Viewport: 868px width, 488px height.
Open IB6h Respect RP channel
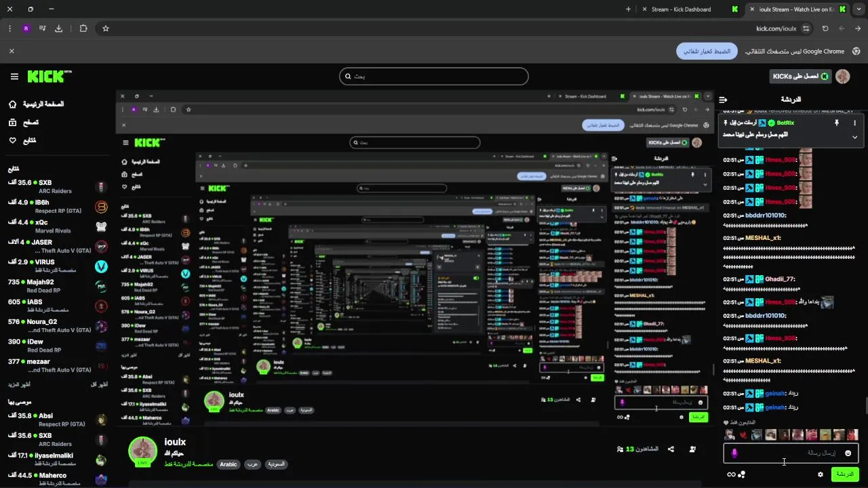[58, 206]
